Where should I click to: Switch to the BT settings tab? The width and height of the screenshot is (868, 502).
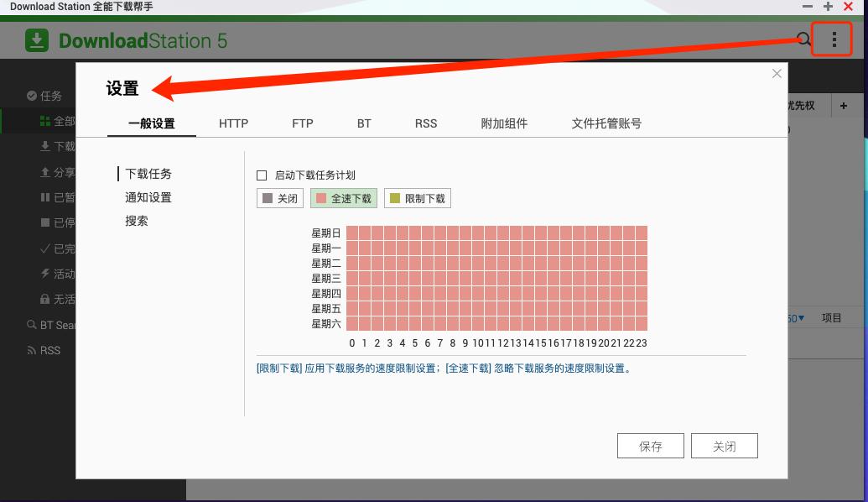(x=364, y=123)
